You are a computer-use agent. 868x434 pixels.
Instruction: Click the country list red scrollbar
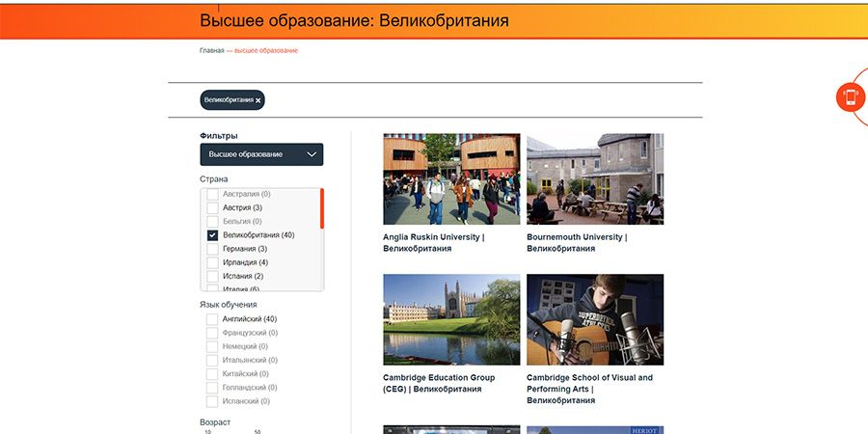[x=321, y=208]
